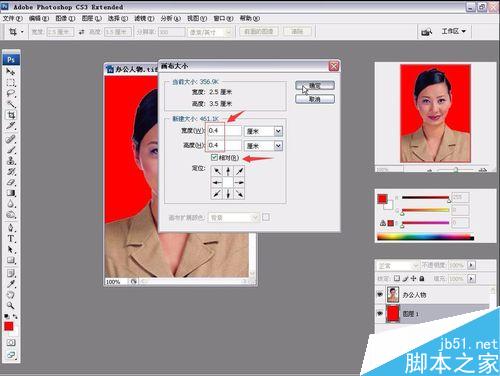Click the Clear button in options bar

297,32
